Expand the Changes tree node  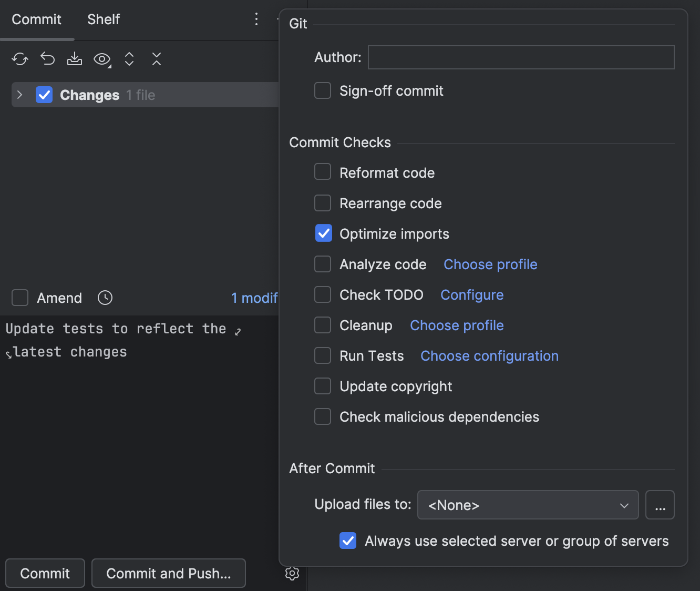[20, 95]
